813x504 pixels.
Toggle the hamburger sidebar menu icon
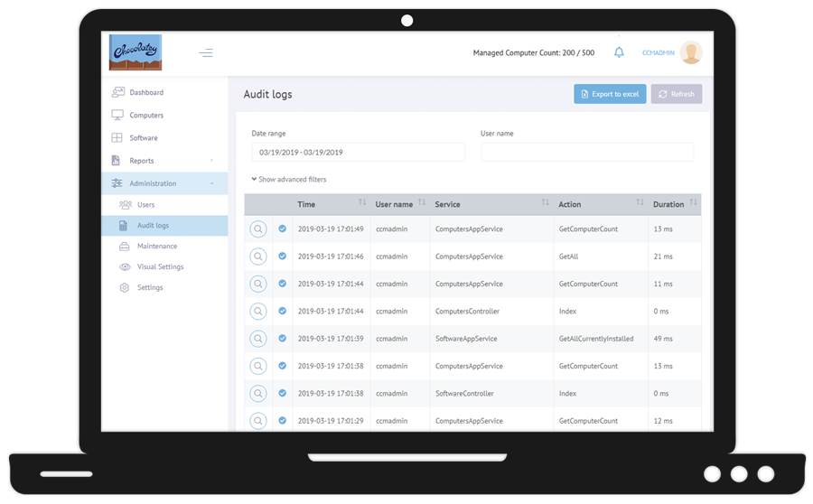click(206, 53)
